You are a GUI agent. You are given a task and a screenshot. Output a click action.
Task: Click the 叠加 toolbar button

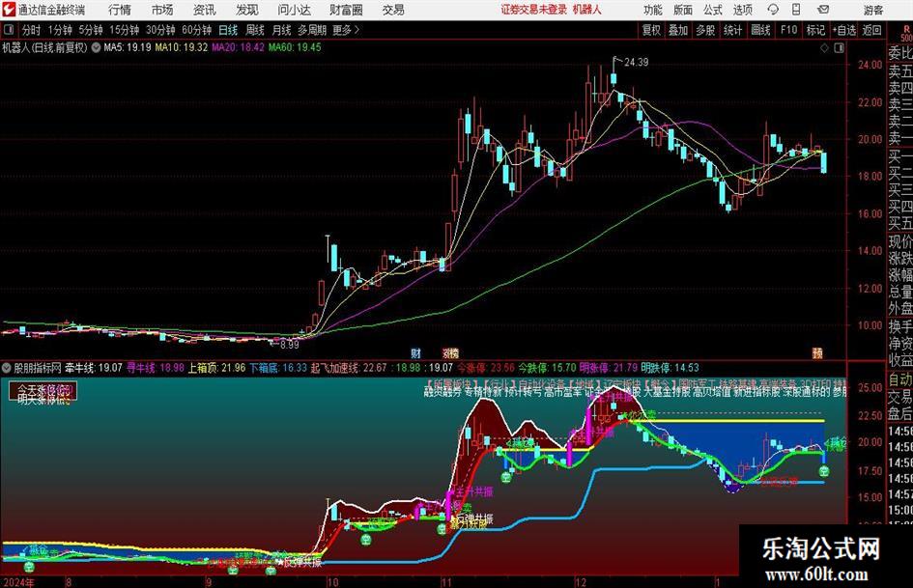click(678, 30)
